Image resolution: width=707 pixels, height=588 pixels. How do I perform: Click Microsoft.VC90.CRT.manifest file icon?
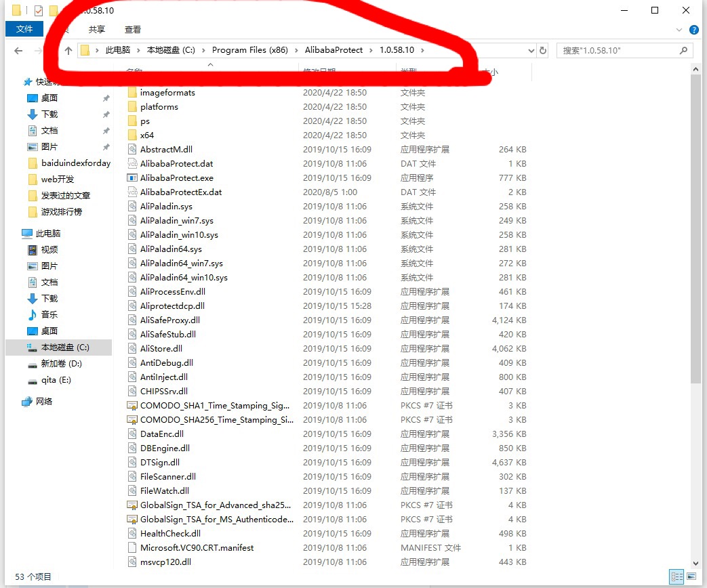coord(132,547)
